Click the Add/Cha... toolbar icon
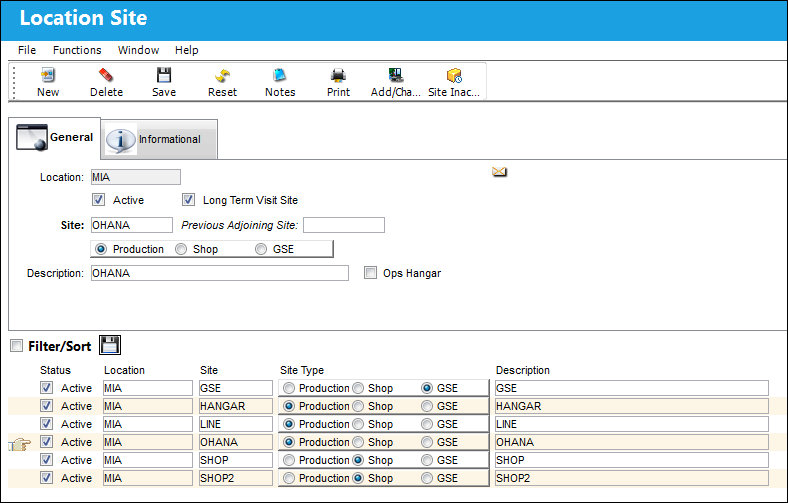Viewport: 788px width, 503px height. [x=396, y=75]
